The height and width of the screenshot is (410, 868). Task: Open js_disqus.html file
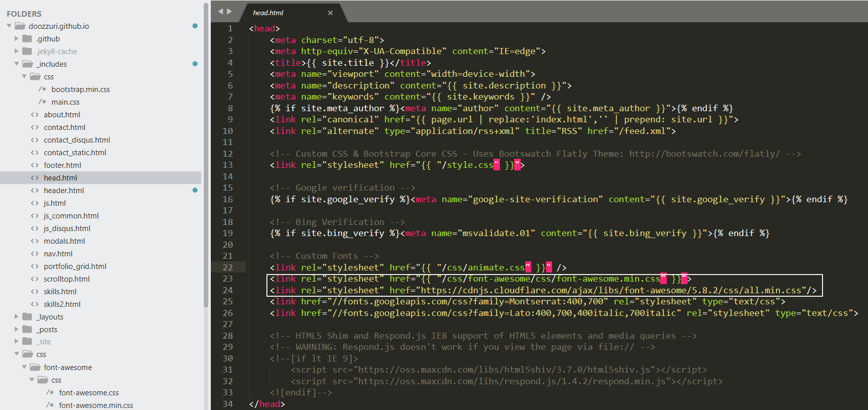point(67,229)
